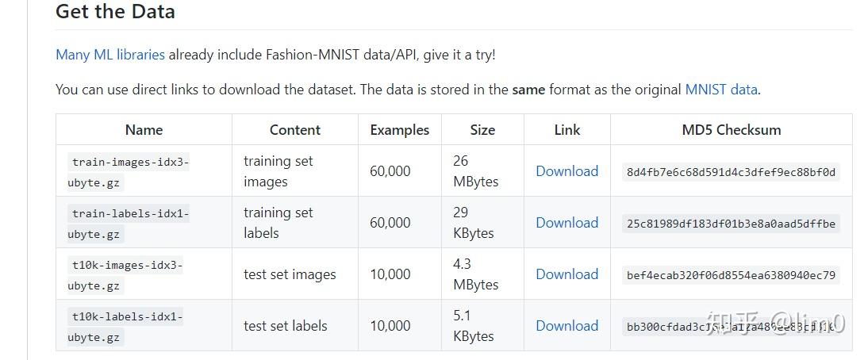This screenshot has width=868, height=360.
Task: Open the Many ML libraries link
Action: click(110, 55)
